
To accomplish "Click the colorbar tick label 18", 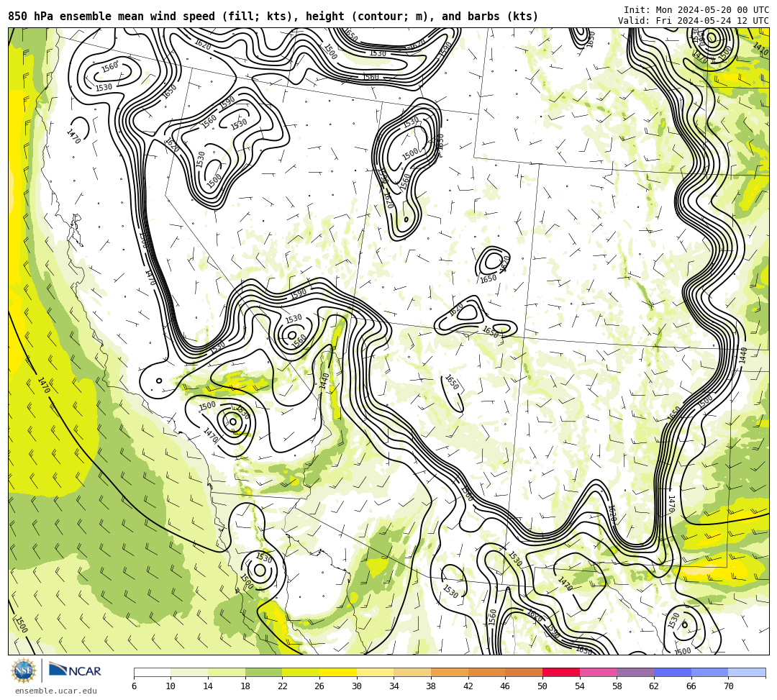I will point(245,686).
